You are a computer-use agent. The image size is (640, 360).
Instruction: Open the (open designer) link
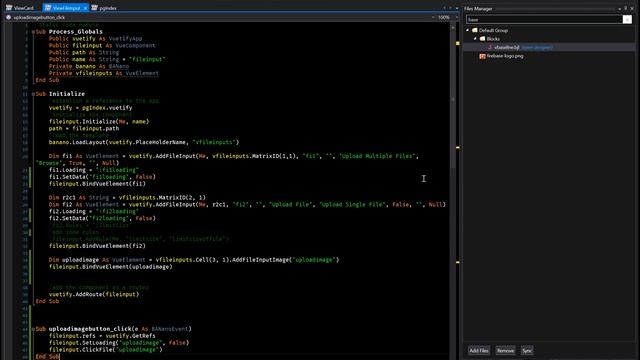point(537,47)
